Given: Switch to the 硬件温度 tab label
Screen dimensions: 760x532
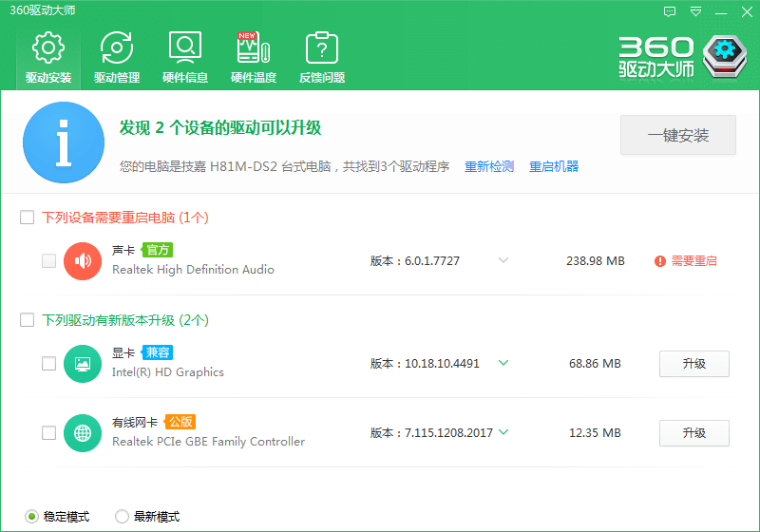Looking at the screenshot, I should [254, 78].
